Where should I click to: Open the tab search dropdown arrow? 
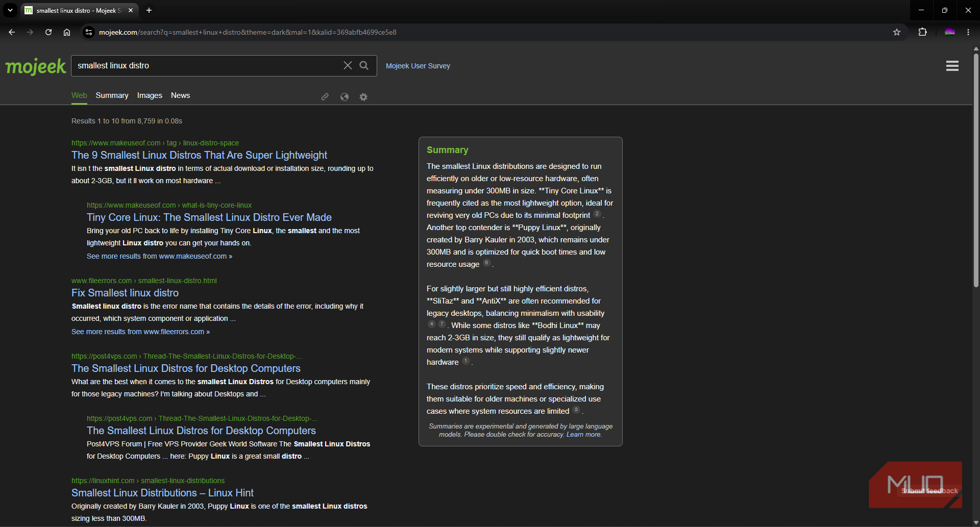tap(10, 10)
